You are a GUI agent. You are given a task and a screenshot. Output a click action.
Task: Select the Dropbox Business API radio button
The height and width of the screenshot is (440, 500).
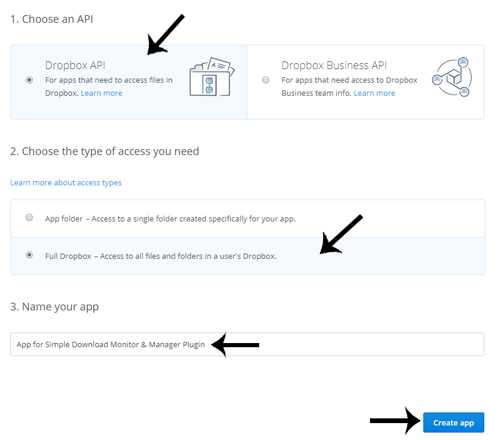[x=266, y=80]
